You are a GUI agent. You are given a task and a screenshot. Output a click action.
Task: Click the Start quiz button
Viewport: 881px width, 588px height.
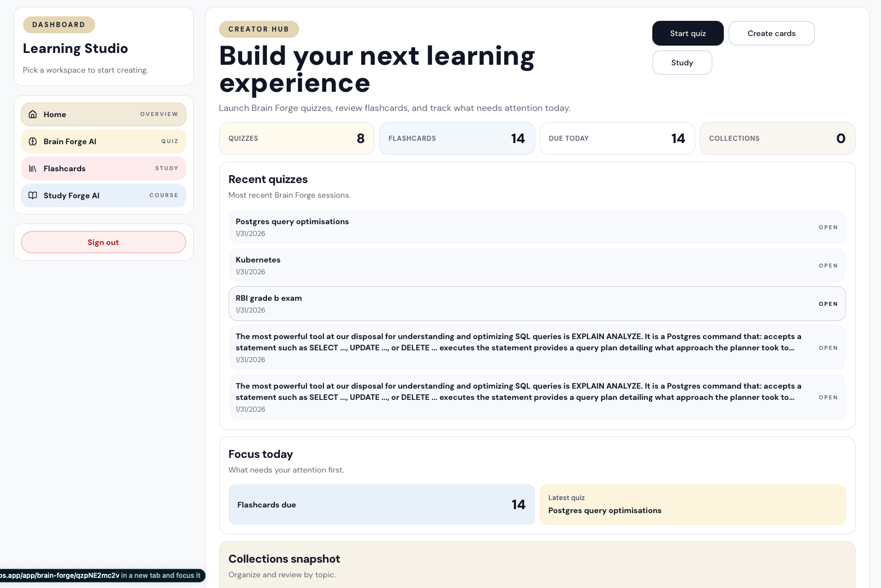tap(688, 33)
